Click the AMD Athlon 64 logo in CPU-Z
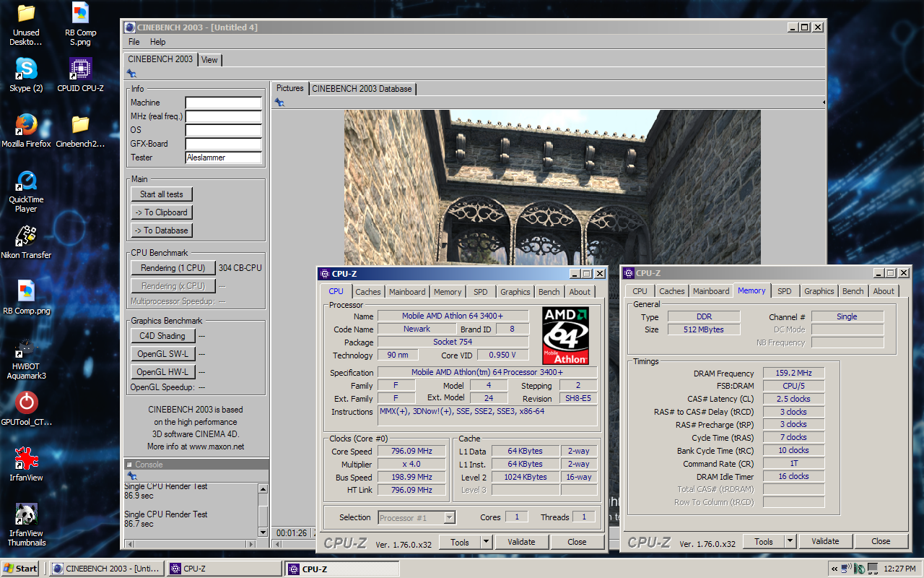This screenshot has width=924, height=578. tap(566, 335)
